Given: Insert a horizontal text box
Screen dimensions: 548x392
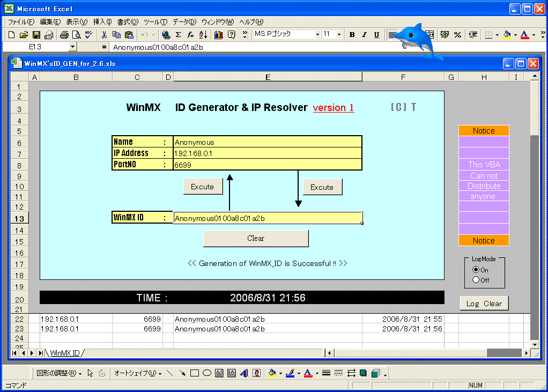Looking at the screenshot, I should click(219, 373).
